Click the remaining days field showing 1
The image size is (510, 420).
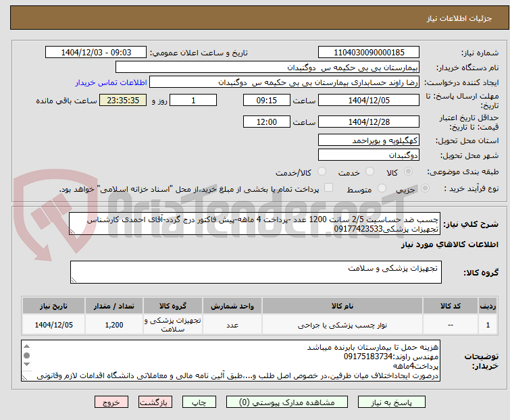pos(193,100)
